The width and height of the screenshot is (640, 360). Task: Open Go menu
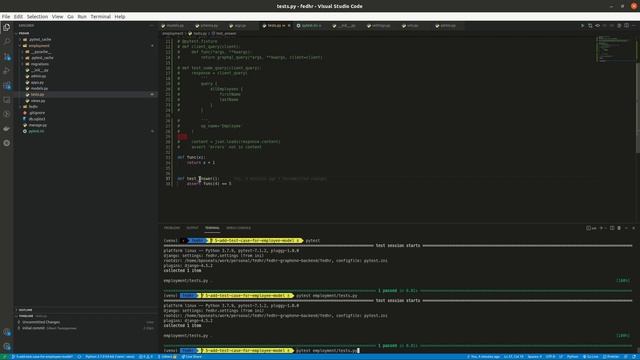(x=70, y=17)
